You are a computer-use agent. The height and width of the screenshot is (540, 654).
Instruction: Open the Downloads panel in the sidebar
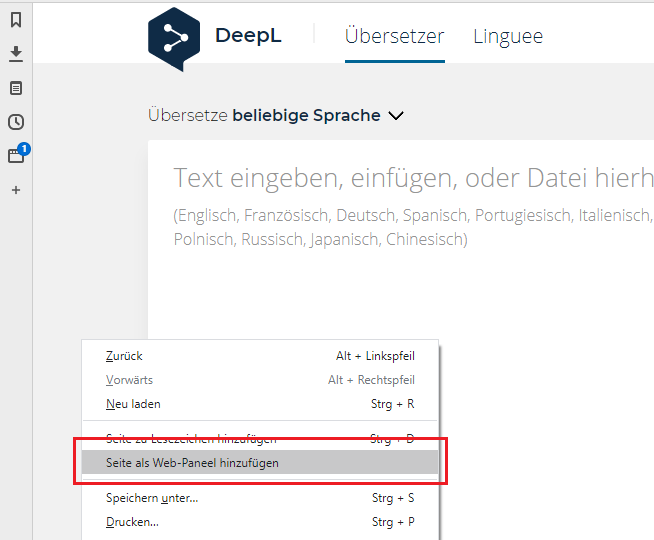16,53
